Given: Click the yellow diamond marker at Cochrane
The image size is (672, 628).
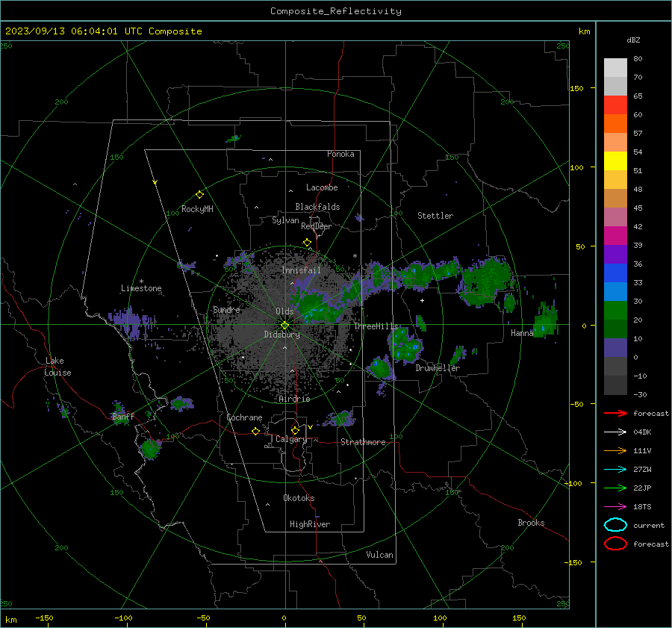Looking at the screenshot, I should coord(255,431).
